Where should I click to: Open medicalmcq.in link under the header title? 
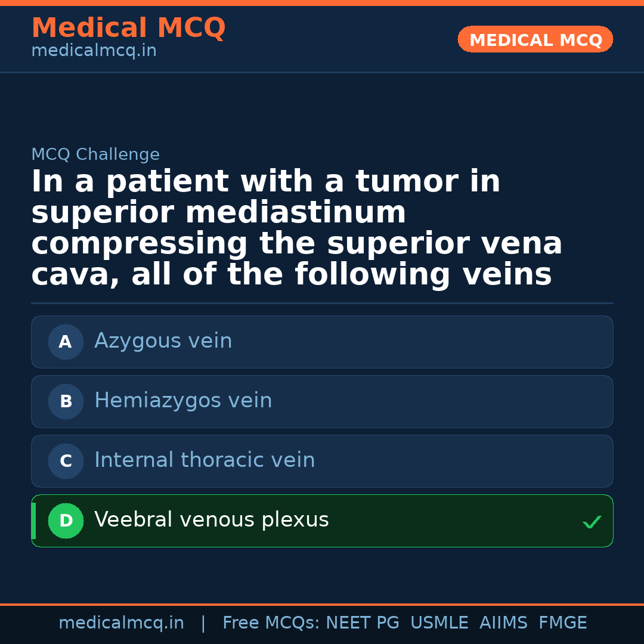tap(94, 51)
